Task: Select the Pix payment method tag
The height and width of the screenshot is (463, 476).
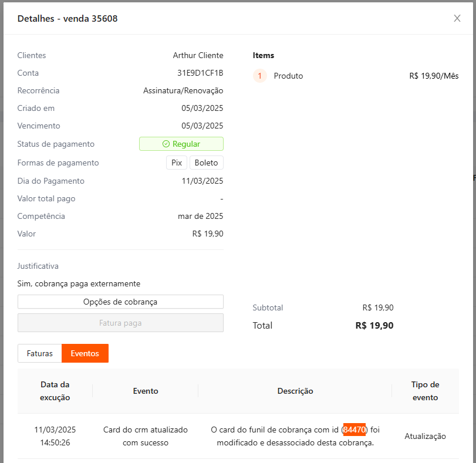Action: point(177,163)
